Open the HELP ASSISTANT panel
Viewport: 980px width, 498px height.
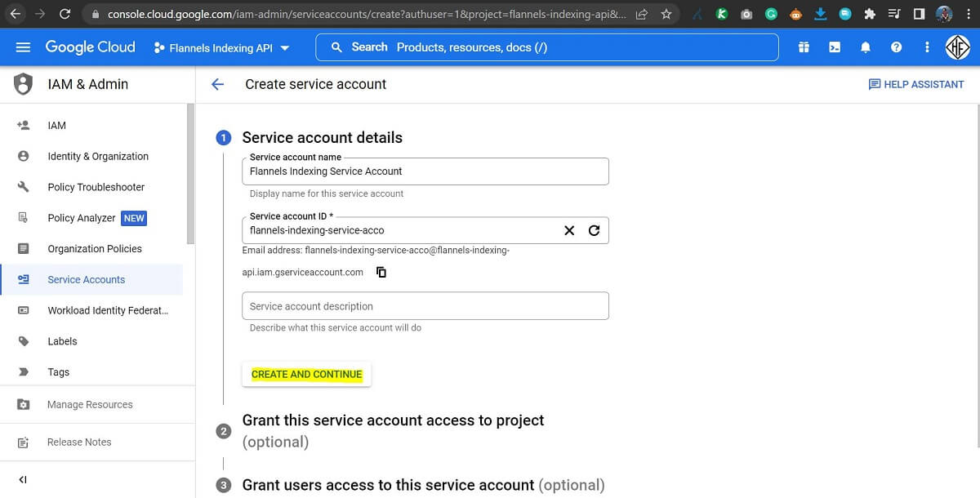(x=916, y=84)
